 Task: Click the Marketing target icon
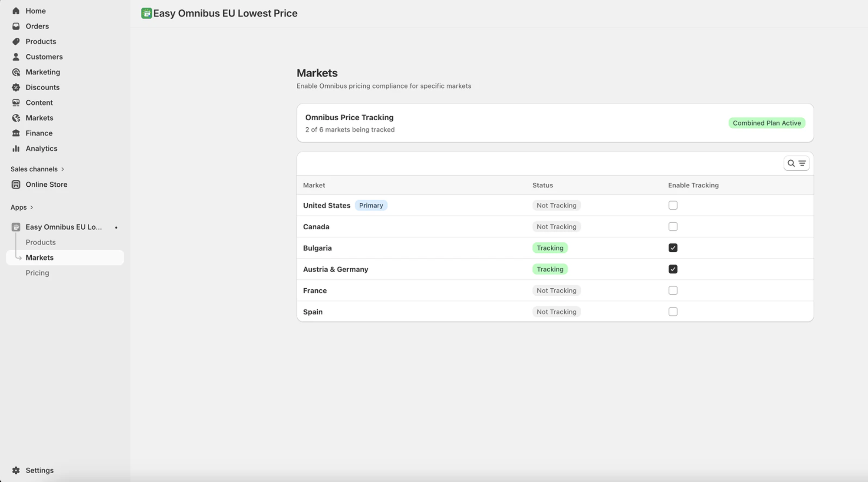pyautogui.click(x=16, y=72)
